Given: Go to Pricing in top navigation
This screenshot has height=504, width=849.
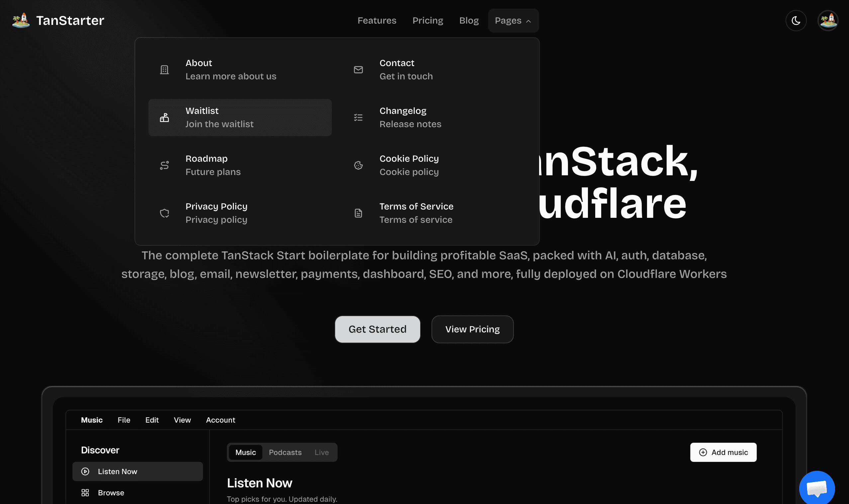Looking at the screenshot, I should click(428, 21).
